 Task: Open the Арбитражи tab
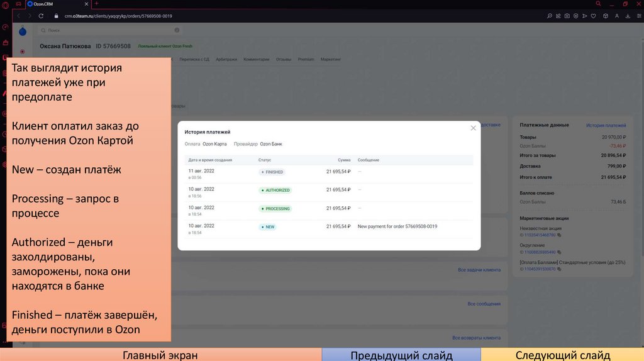pos(226,59)
